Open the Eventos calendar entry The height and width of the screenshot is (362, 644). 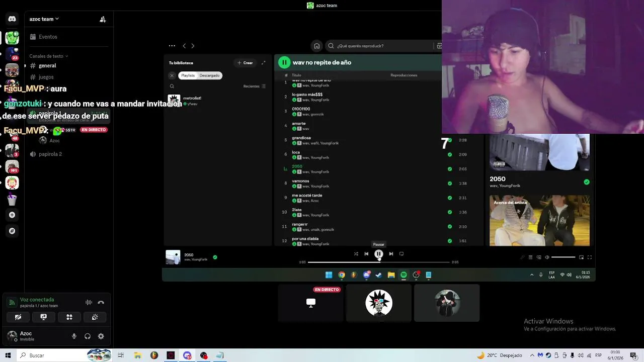(43, 37)
